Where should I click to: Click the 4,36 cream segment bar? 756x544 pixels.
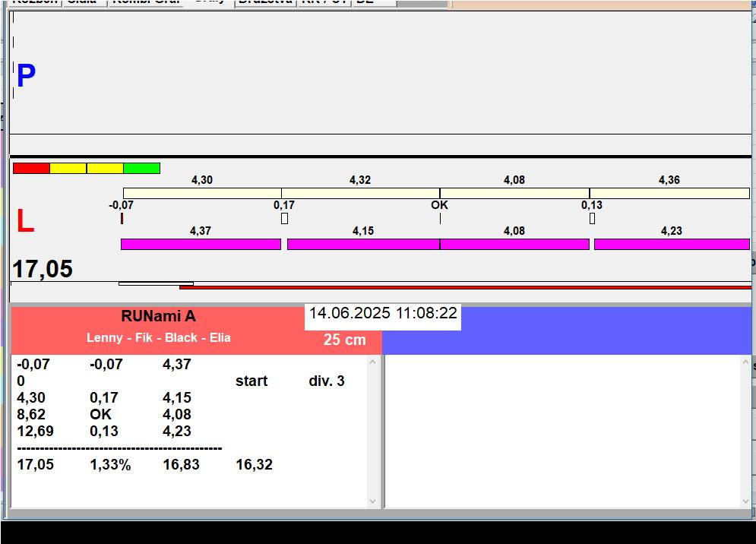click(669, 194)
